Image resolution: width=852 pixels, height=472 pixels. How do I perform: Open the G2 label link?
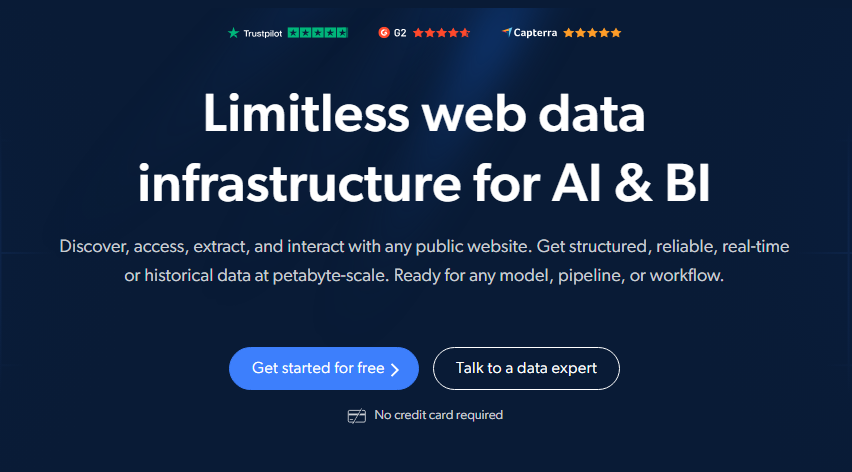[400, 33]
